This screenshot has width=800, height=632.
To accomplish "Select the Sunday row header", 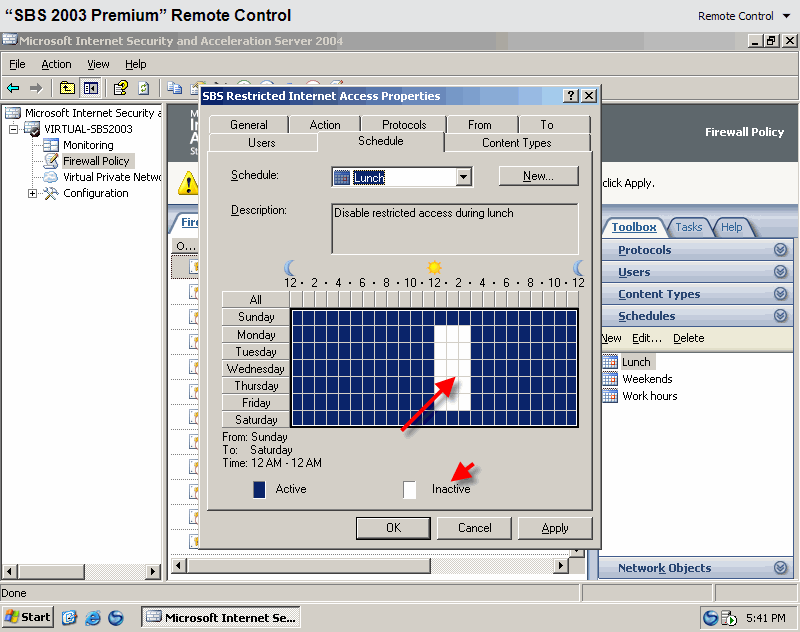I will [256, 317].
